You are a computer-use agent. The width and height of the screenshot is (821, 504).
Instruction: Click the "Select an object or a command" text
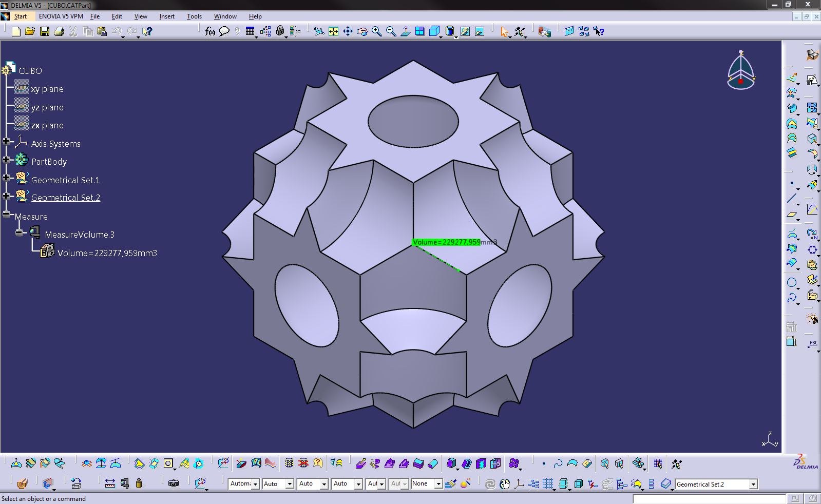click(x=44, y=499)
